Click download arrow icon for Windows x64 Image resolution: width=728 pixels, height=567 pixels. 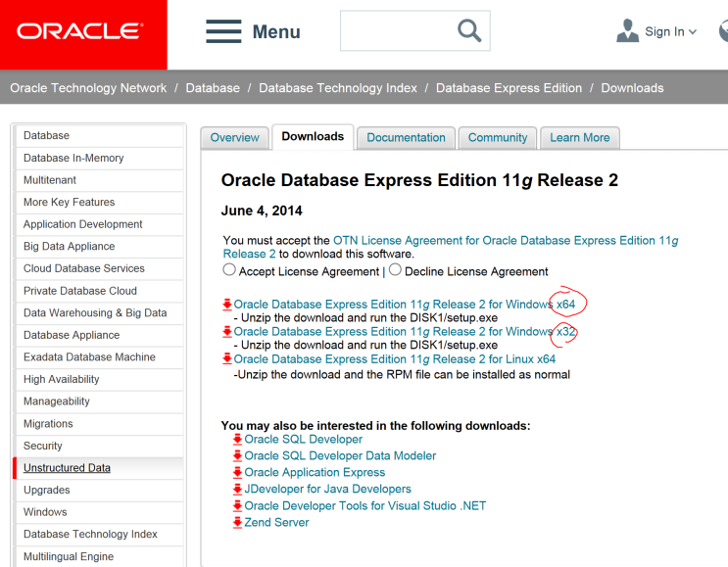[x=227, y=305]
